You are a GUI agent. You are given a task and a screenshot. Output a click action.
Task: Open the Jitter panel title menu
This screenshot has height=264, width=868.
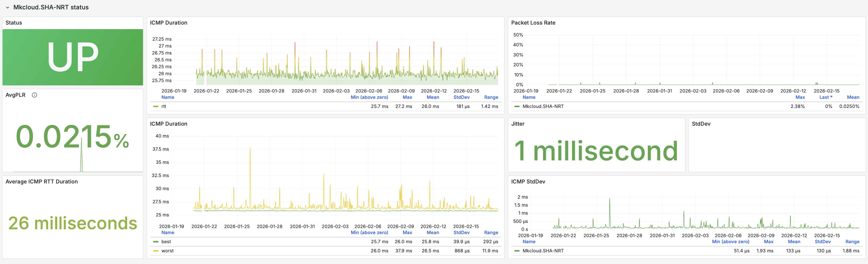coord(518,124)
